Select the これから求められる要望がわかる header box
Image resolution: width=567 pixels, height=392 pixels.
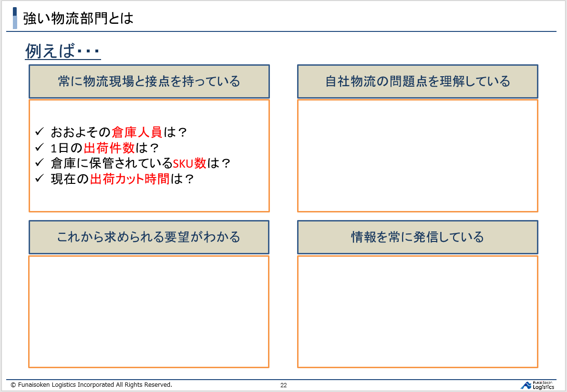149,237
